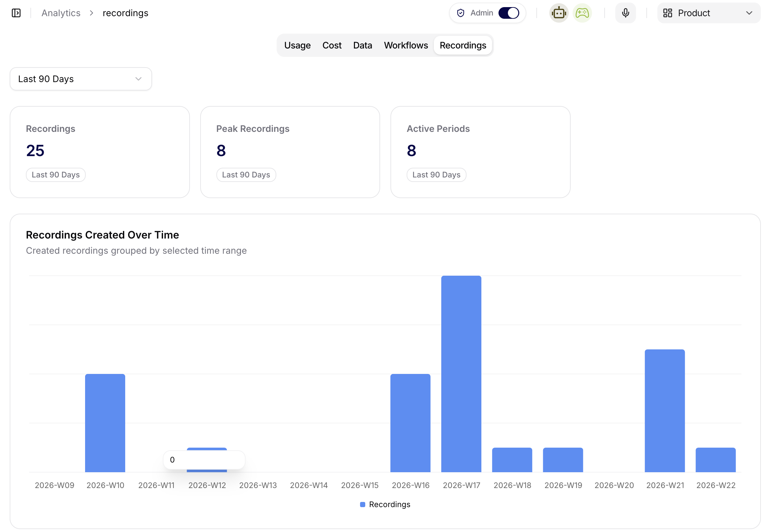This screenshot has width=768, height=532.
Task: Click the 2026-W13 axis label
Action: [x=258, y=485]
